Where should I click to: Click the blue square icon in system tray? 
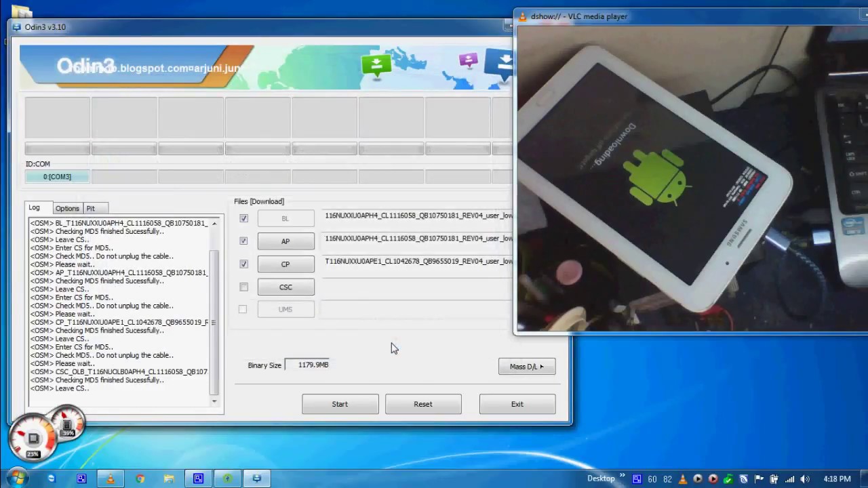[637, 479]
